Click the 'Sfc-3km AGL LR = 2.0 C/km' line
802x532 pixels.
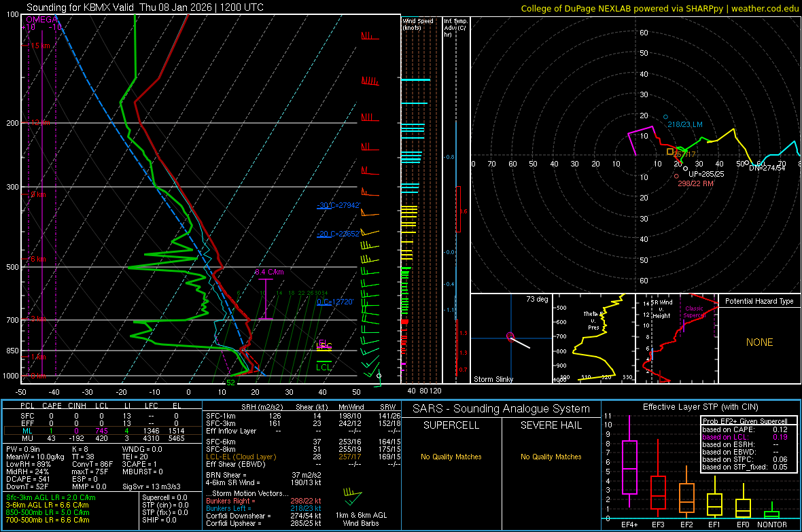(51, 497)
